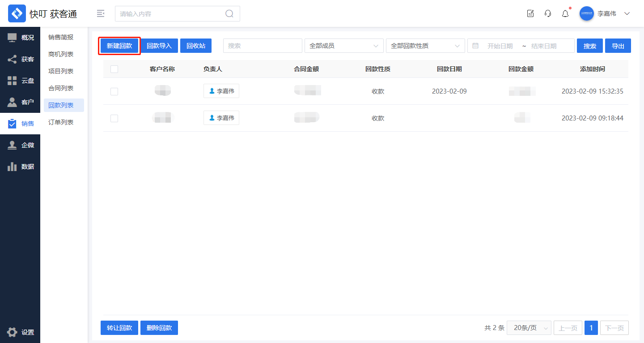Open 概况 overview in the sidebar
The width and height of the screenshot is (644, 343).
click(x=20, y=38)
